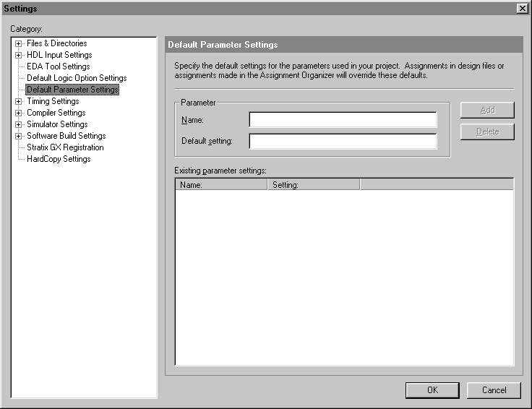532x409 pixels.
Task: Click the parameter Name input field
Action: point(343,120)
